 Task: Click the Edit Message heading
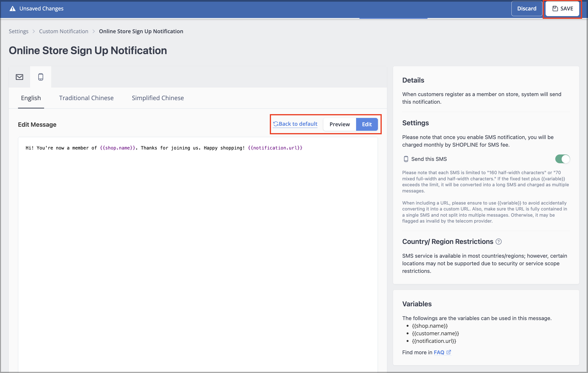pyautogui.click(x=37, y=125)
